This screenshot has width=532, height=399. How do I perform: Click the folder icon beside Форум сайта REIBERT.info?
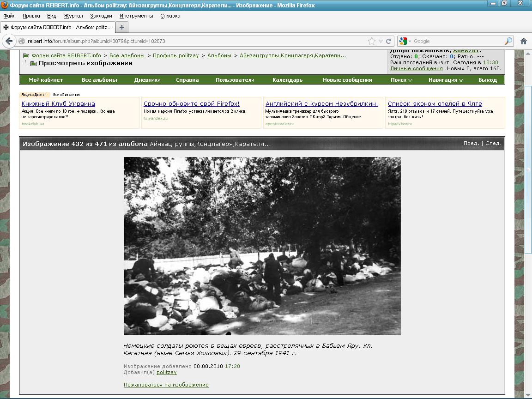[26, 55]
